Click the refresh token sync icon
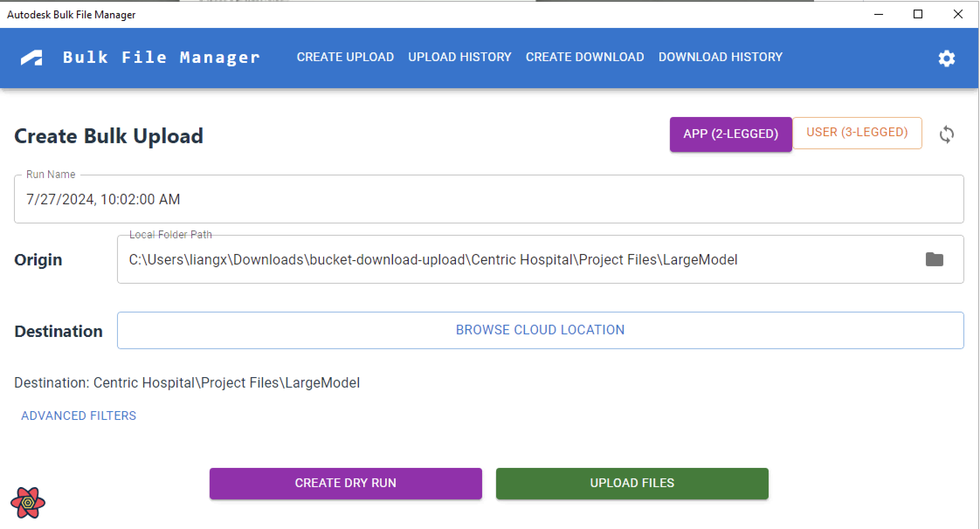Image resolution: width=980 pixels, height=529 pixels. tap(946, 134)
